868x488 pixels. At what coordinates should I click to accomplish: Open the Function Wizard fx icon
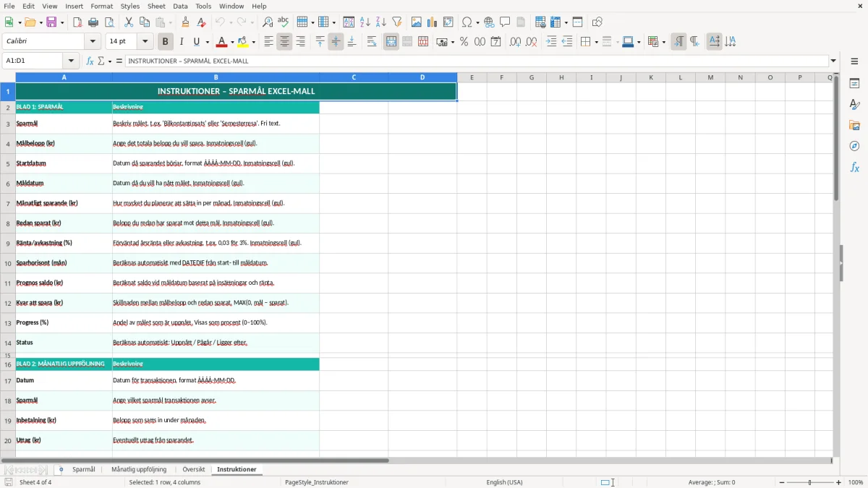[x=90, y=61]
